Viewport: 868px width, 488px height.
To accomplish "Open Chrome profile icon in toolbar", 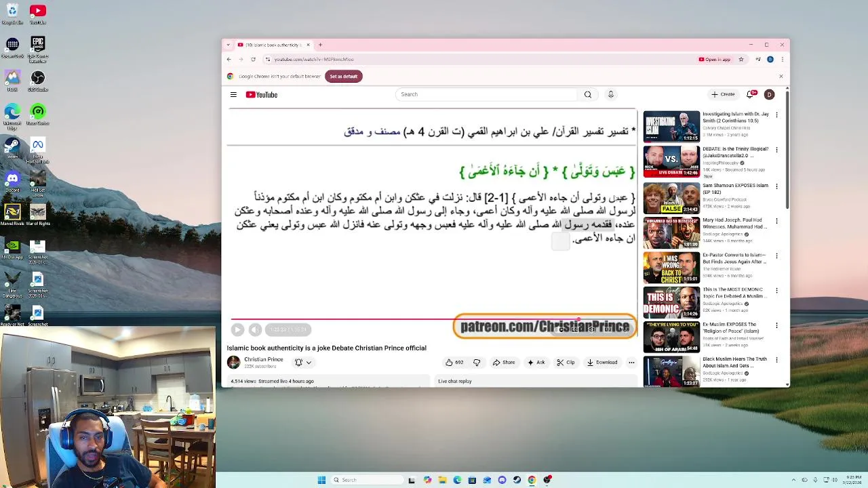I will [x=770, y=60].
